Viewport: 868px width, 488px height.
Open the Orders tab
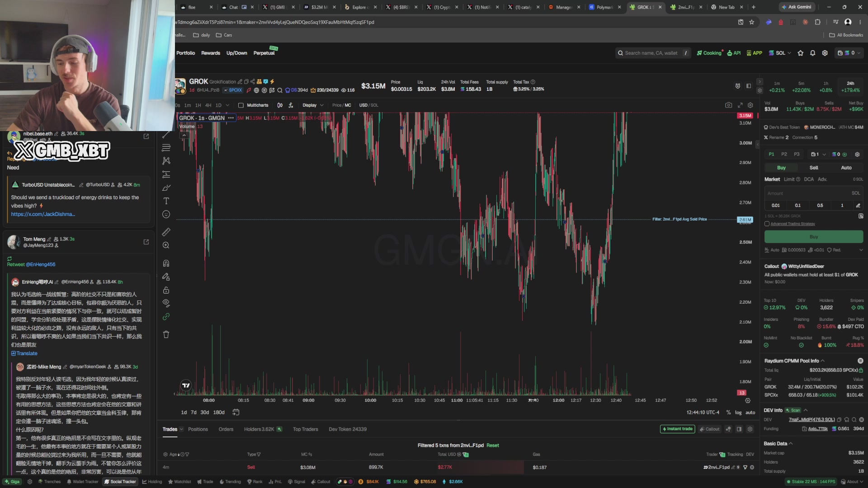[x=226, y=429]
